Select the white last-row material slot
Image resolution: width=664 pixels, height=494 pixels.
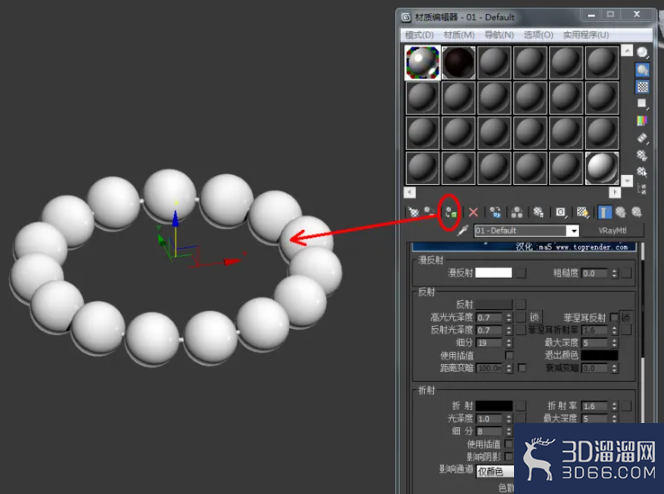point(601,168)
